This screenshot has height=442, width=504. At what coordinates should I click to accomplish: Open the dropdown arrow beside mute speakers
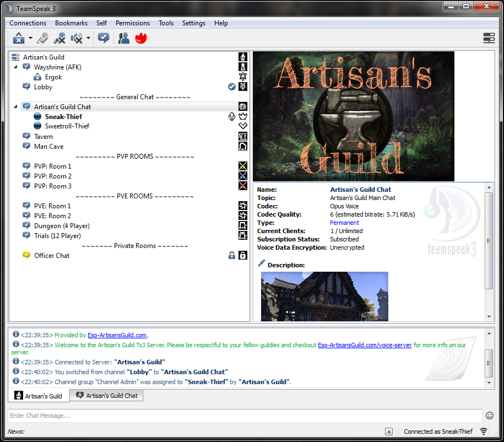click(x=88, y=38)
